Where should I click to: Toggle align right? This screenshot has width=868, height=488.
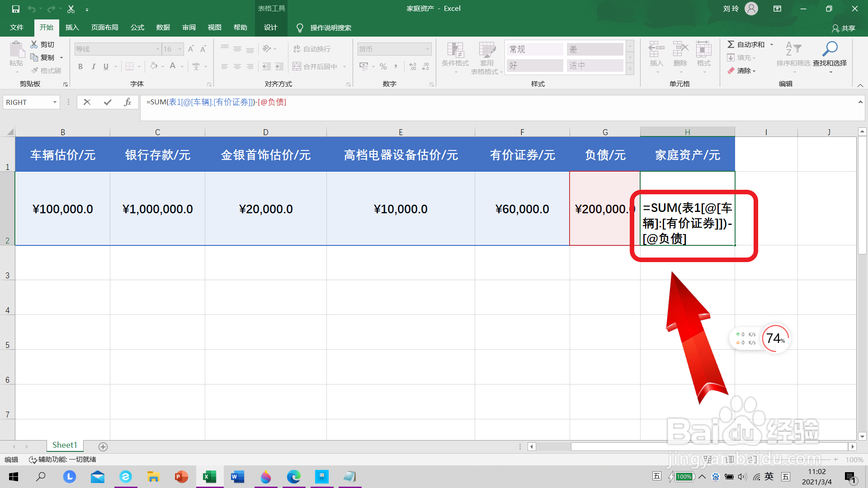click(x=250, y=66)
